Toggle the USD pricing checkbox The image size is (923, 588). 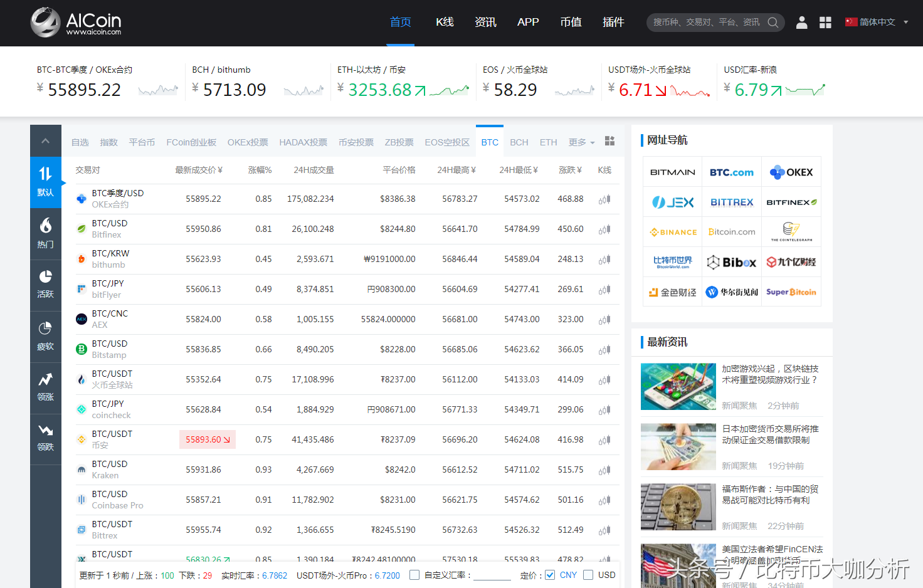tap(588, 575)
